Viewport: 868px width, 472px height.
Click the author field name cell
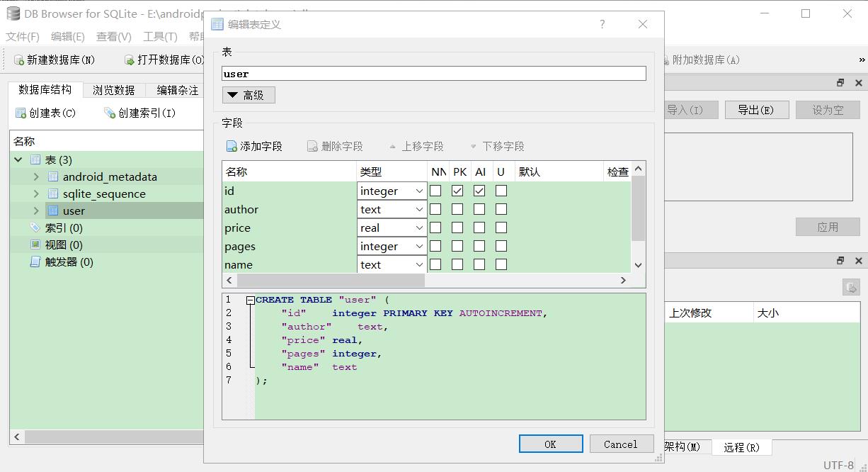[x=290, y=209]
